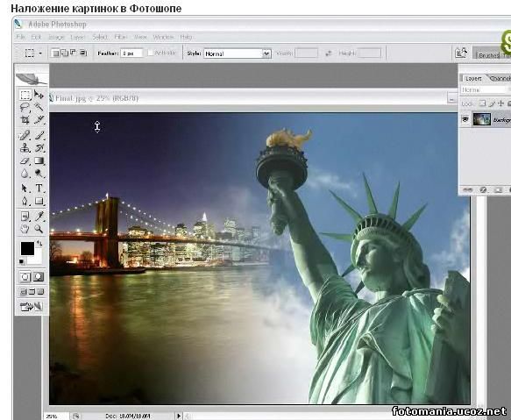This screenshot has height=420, width=511.
Task: Open the layer blending mode dropdown
Action: pyautogui.click(x=486, y=89)
